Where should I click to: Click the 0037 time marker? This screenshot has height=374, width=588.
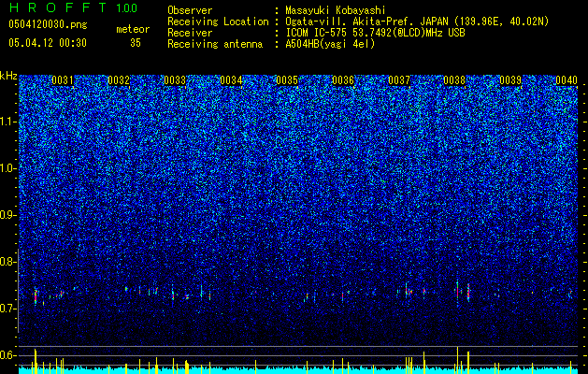tap(399, 80)
